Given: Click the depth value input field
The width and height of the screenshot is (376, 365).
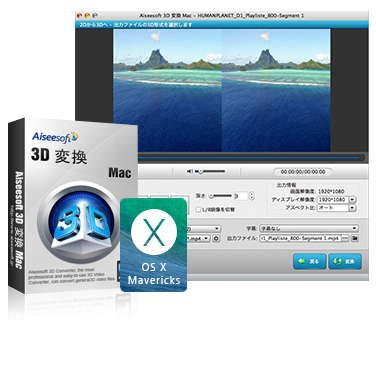Looking at the screenshot, I should click(241, 196).
